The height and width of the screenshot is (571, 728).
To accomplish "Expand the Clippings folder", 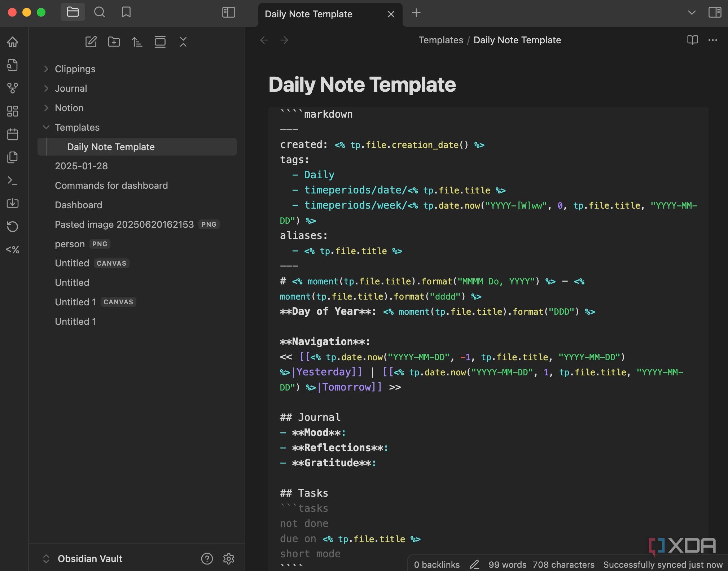I will pos(46,69).
